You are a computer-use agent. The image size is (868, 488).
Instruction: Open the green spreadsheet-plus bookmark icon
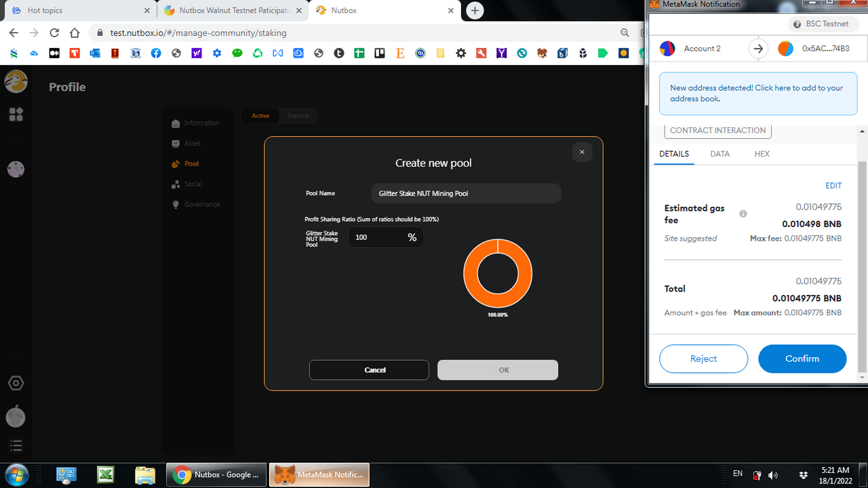359,53
